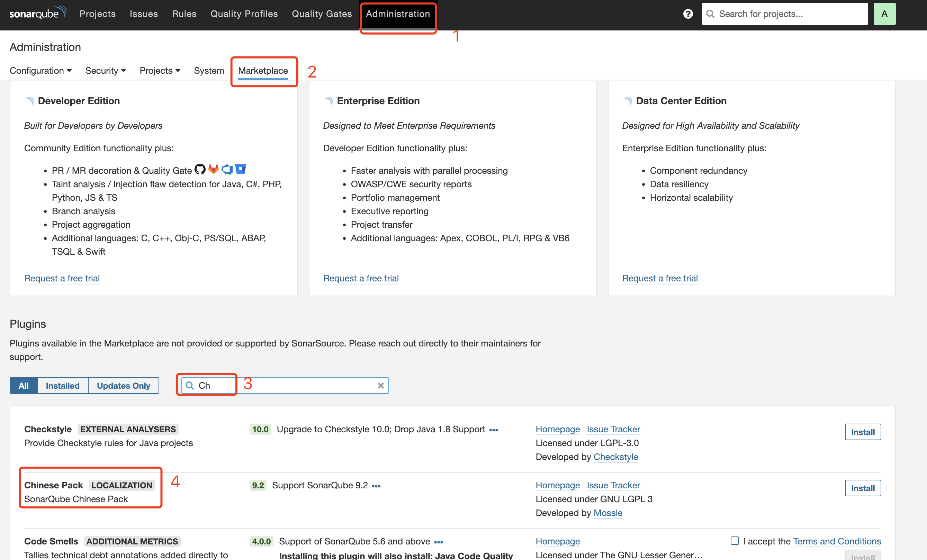Screen dimensions: 927x560
Task: Select the Marketplace tab
Action: pyautogui.click(x=263, y=71)
